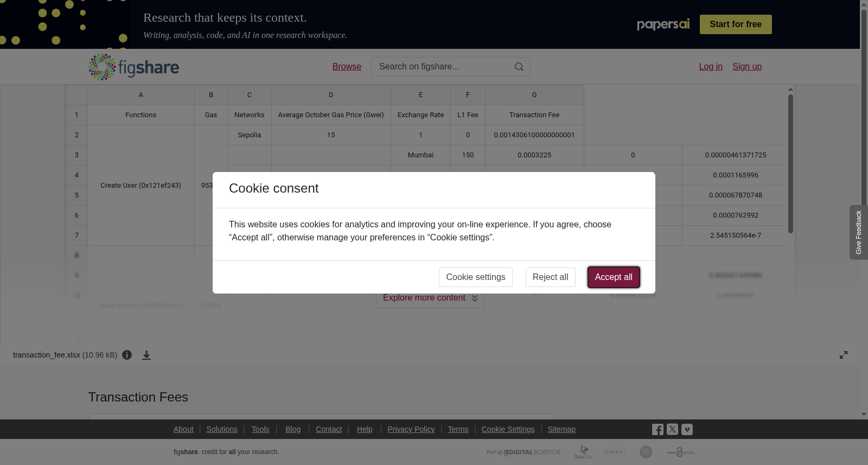Click the search magnifier icon
This screenshot has width=868, height=465.
pyautogui.click(x=519, y=67)
